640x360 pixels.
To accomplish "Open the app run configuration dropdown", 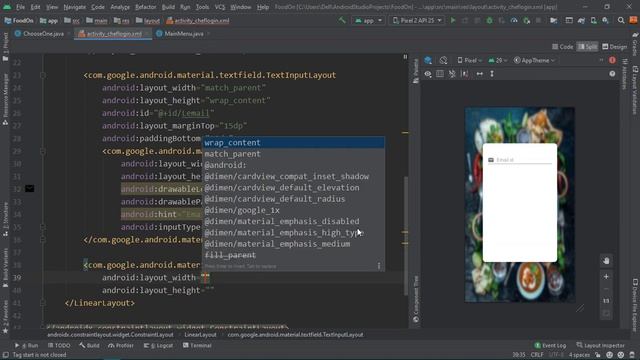I will (x=368, y=20).
